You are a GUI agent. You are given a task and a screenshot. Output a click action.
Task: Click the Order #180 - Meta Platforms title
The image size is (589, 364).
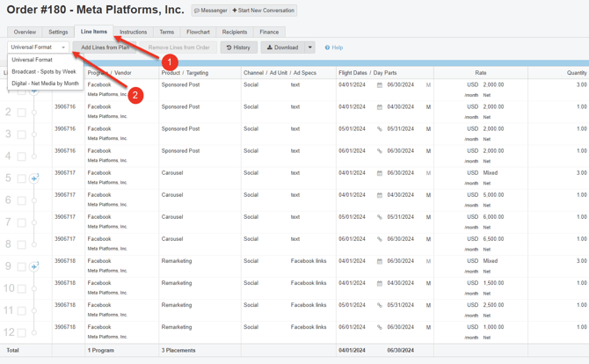(x=96, y=10)
